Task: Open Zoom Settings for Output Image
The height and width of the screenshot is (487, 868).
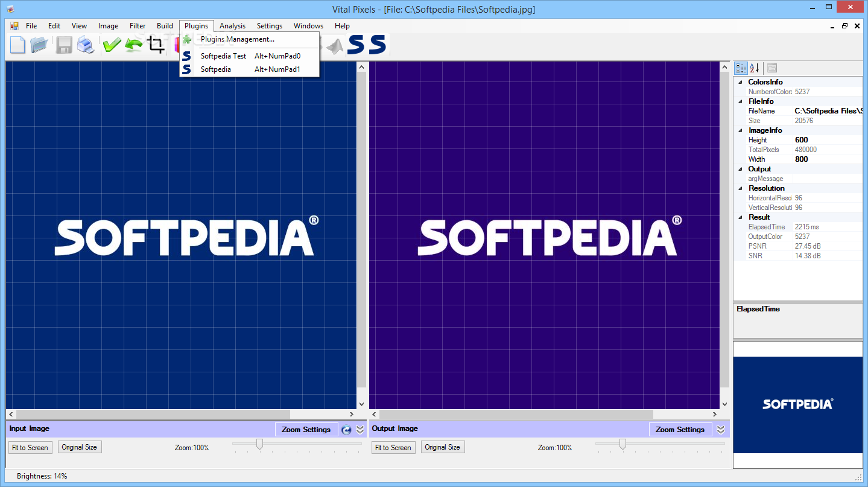Action: click(x=680, y=430)
